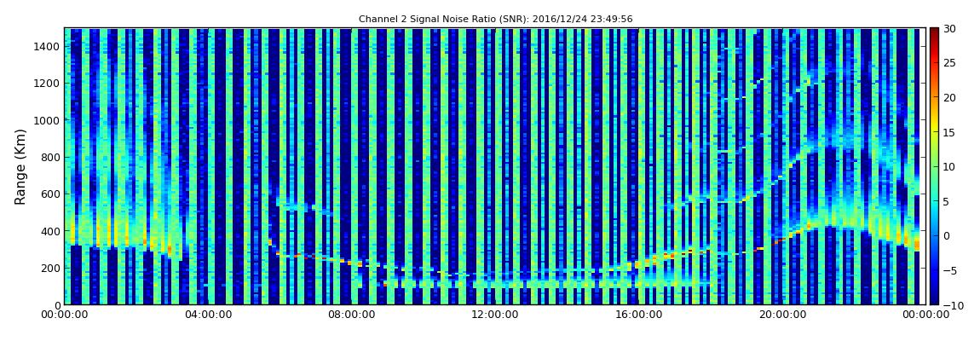Click the plot title showing Channel 2 SNR
The image size is (980, 347).
click(x=495, y=20)
